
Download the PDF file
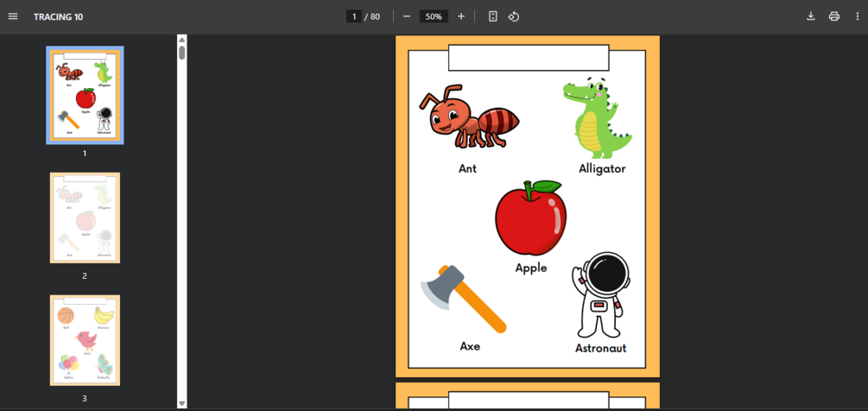[810, 16]
